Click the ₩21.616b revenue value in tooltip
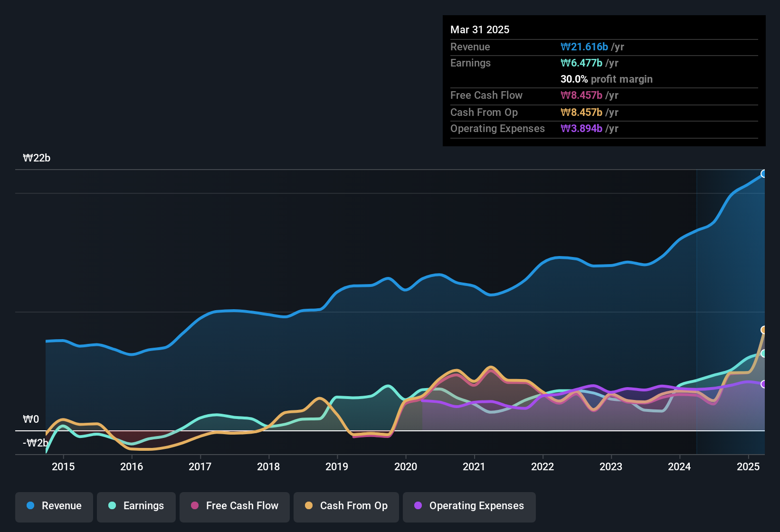Screen dimensions: 780x532 [584, 47]
